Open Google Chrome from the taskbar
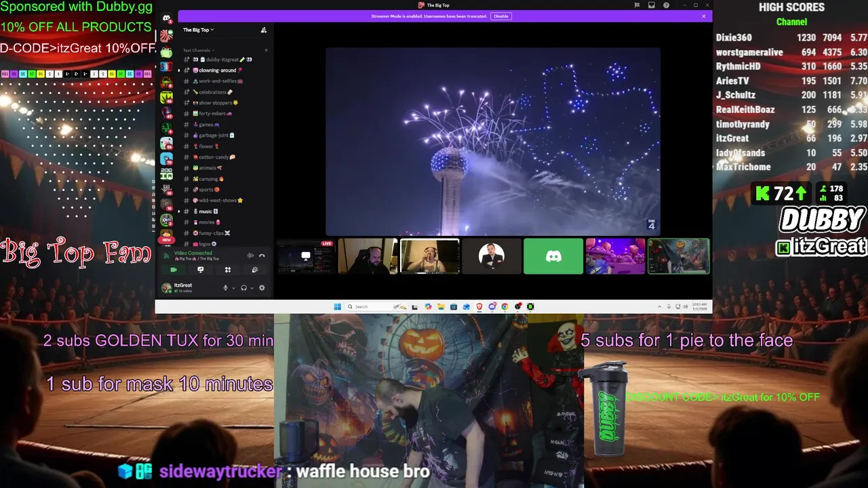 [505, 307]
